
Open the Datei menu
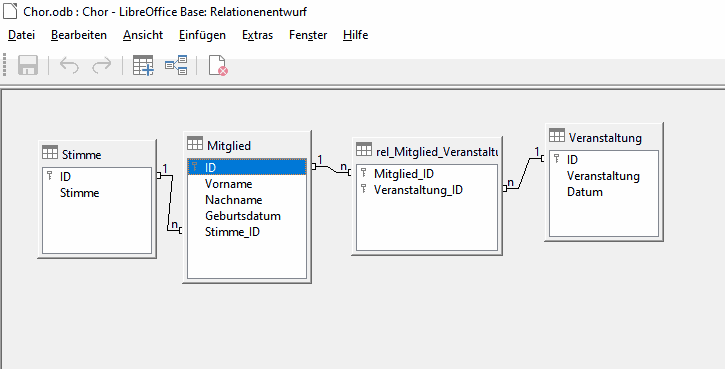pos(22,35)
